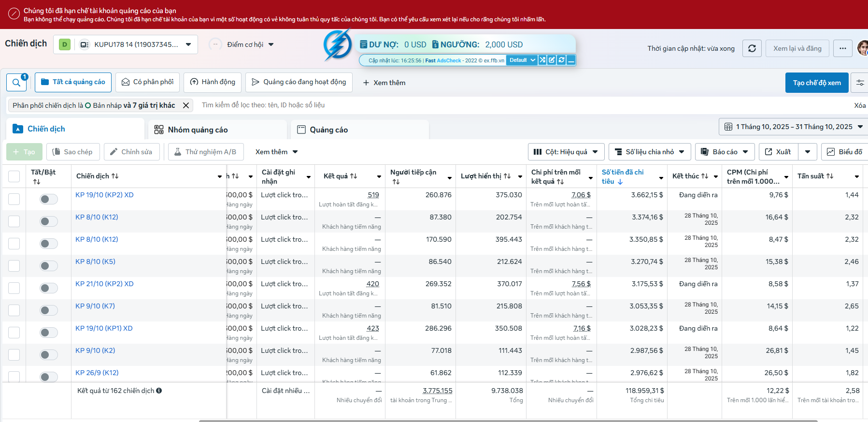Viewport: 868px width, 422px height.
Task: Tick checkbox for KP 19/10 (KP2) XD row
Action: pyautogui.click(x=14, y=199)
